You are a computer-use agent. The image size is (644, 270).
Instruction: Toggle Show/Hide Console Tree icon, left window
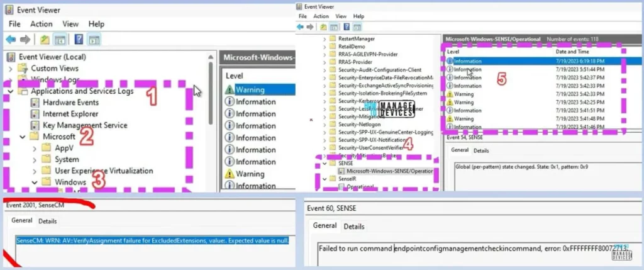60,40
